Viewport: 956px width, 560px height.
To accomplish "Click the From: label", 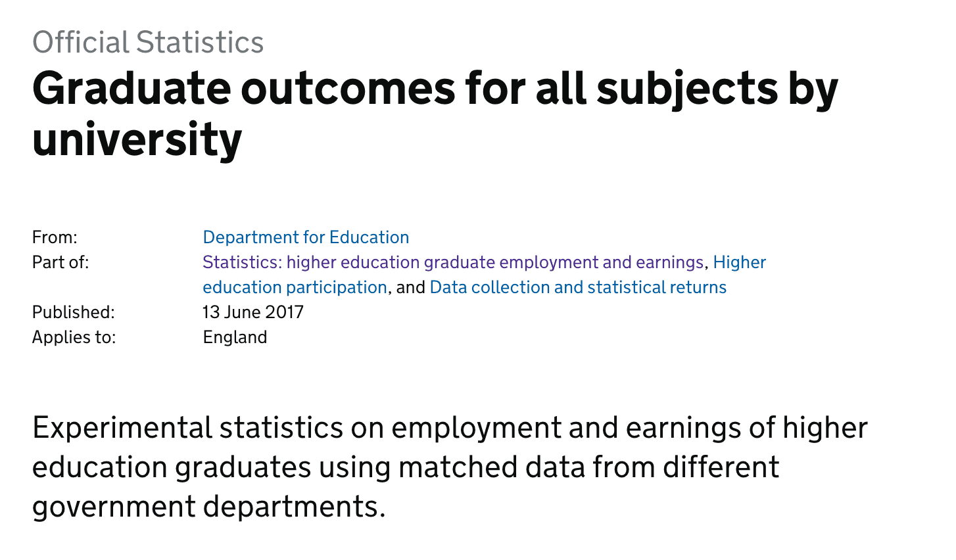I will click(x=55, y=237).
